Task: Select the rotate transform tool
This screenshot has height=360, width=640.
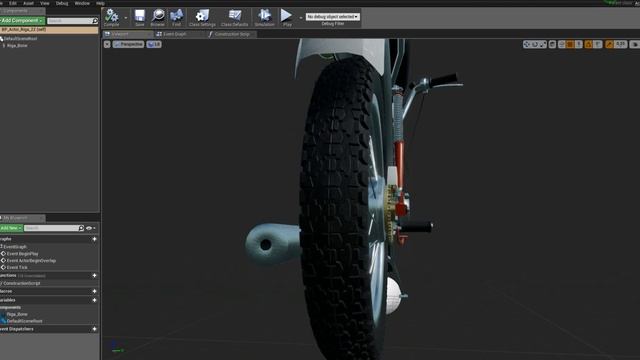Action: click(x=535, y=44)
